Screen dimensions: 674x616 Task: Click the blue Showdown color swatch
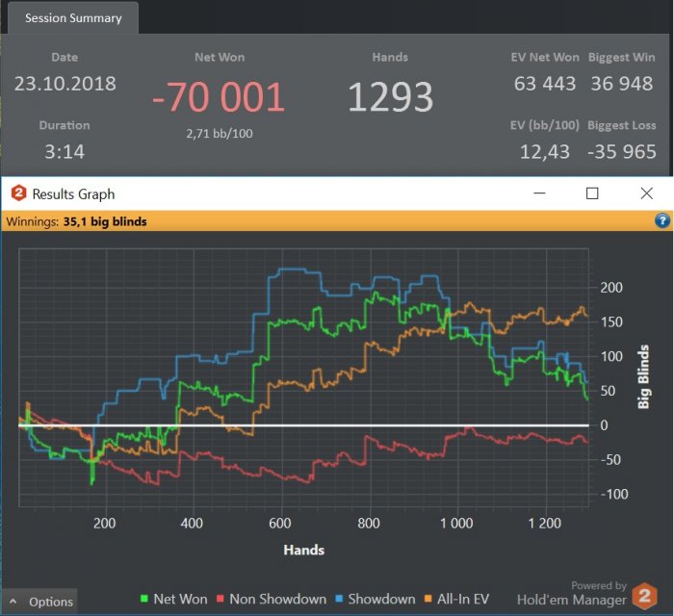(339, 599)
